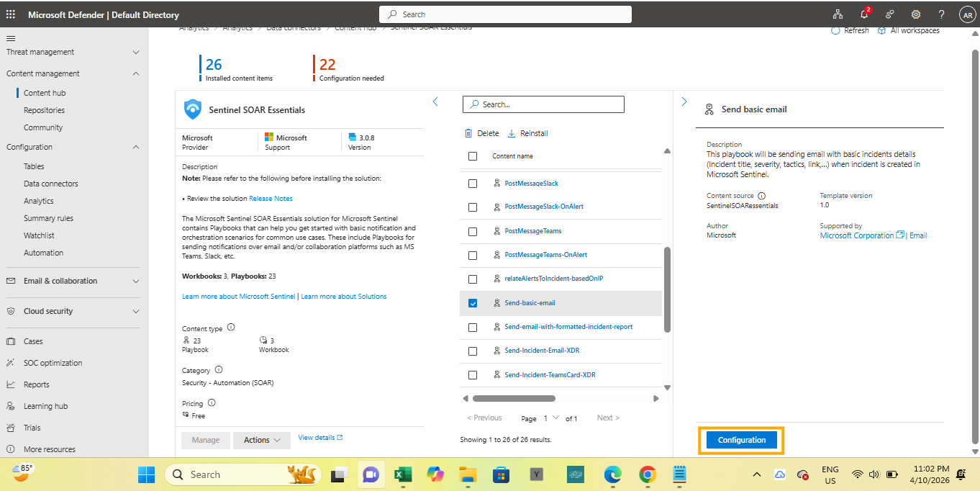Open Analytics in the sidebar

pos(38,201)
